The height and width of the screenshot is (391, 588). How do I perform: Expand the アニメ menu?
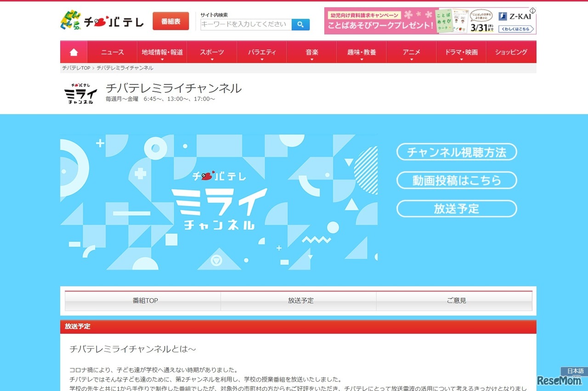412,52
